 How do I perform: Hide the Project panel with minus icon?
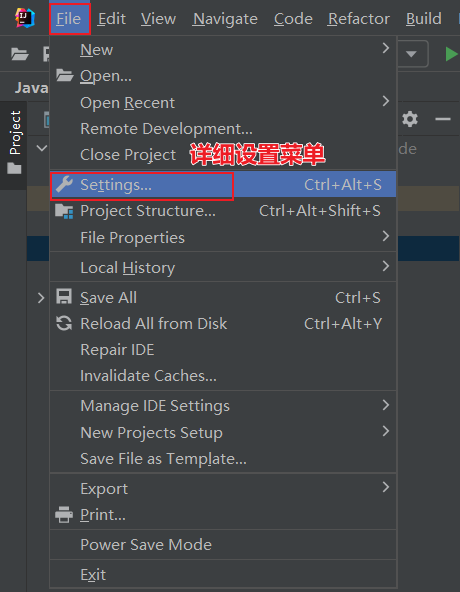click(x=443, y=119)
